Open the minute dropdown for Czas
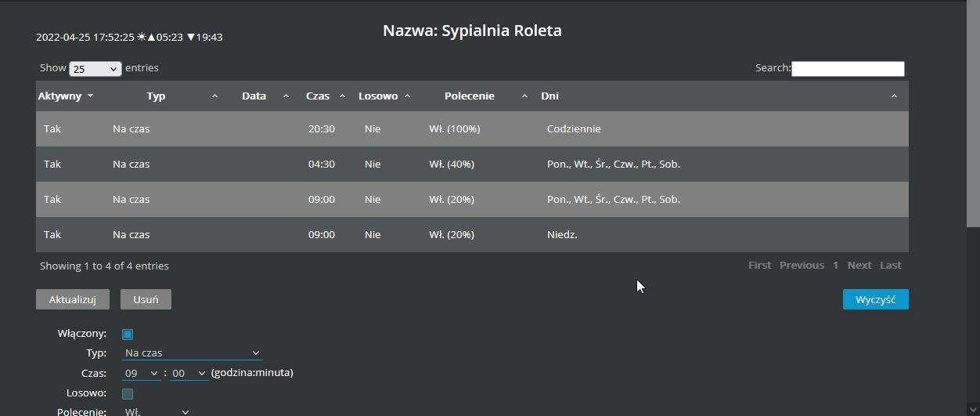This screenshot has width=980, height=416. (x=189, y=374)
